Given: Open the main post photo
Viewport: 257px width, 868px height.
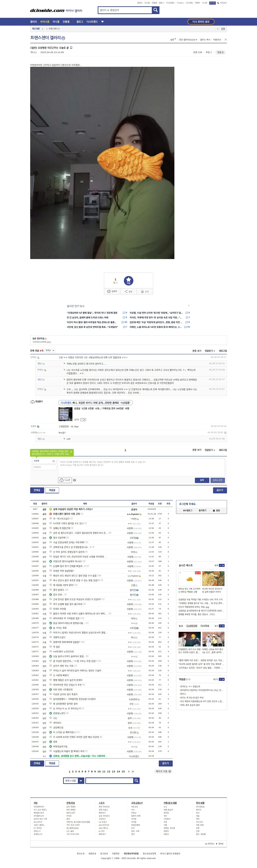Looking at the screenshot, I should point(102,163).
